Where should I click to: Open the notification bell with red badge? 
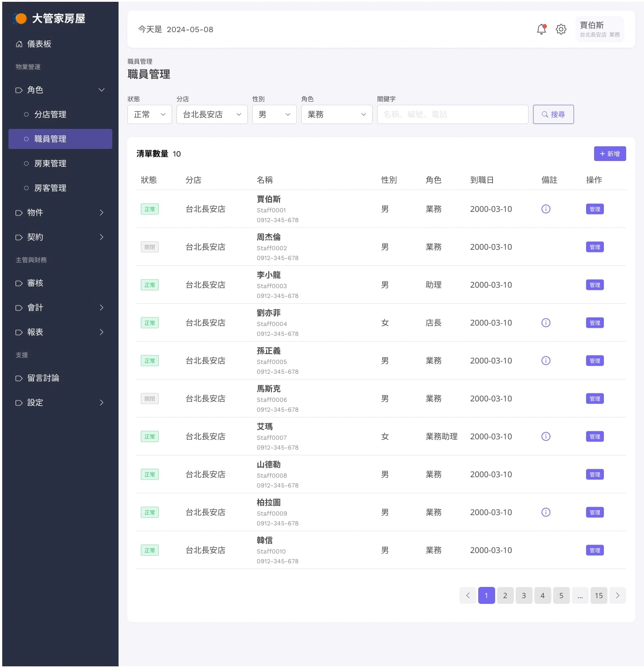(x=541, y=29)
